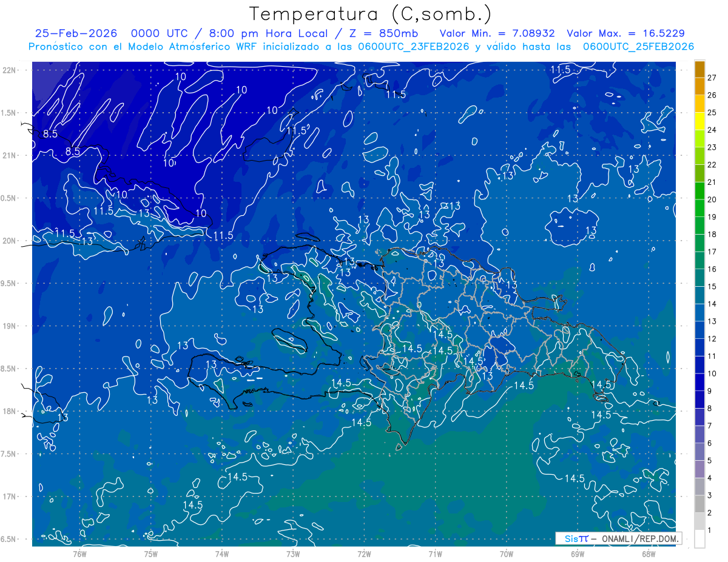This screenshot has height=562, width=728.
Task: Click the white bottom swatch of color scale
Action: (x=700, y=539)
